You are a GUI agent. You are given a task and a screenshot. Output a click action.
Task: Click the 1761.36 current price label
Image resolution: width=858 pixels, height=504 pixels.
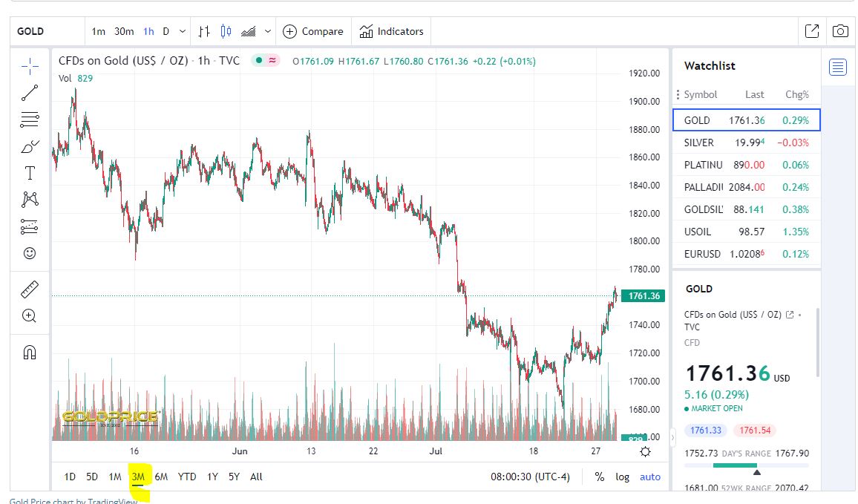[x=643, y=296]
